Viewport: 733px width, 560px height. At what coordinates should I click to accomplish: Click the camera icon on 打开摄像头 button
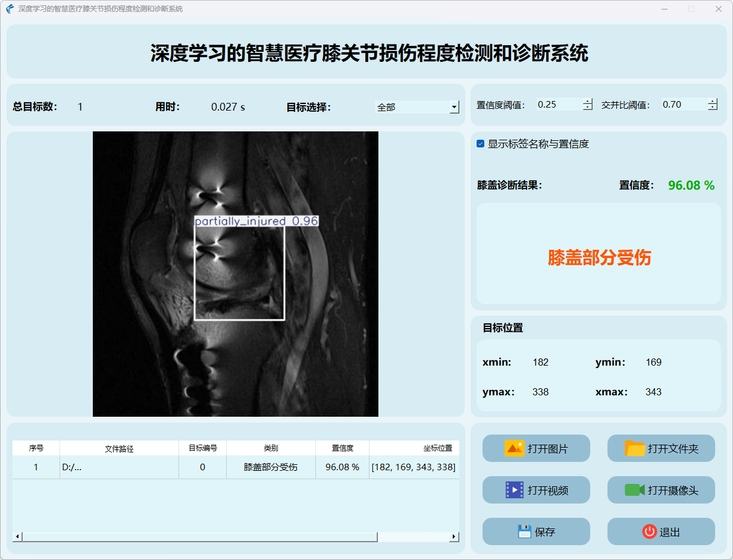(x=635, y=490)
